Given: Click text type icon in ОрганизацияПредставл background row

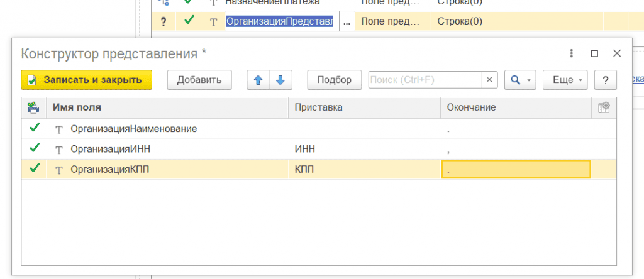Looking at the screenshot, I should 213,22.
